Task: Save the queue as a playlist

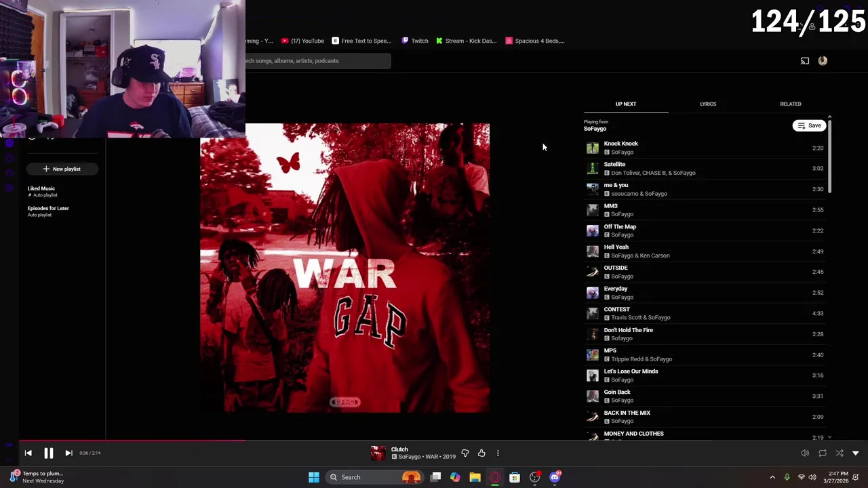Action: (809, 125)
